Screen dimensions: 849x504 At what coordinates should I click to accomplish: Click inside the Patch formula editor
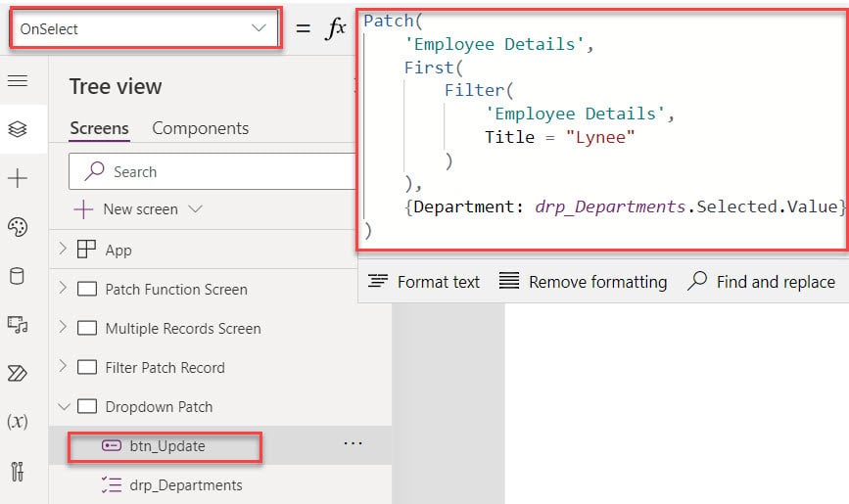(x=602, y=129)
